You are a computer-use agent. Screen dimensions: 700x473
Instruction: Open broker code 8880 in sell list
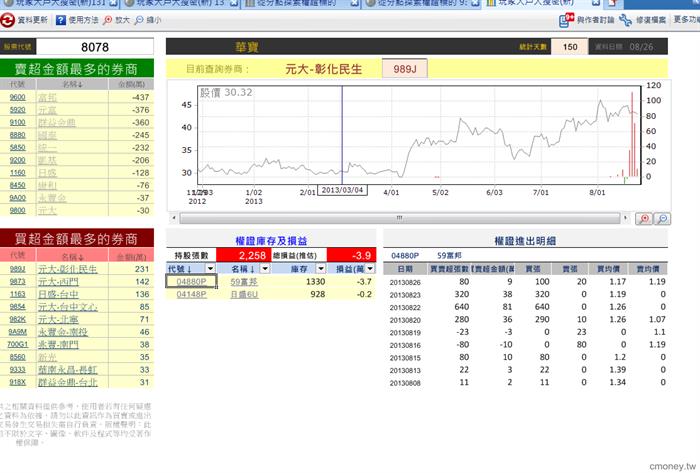click(x=18, y=135)
